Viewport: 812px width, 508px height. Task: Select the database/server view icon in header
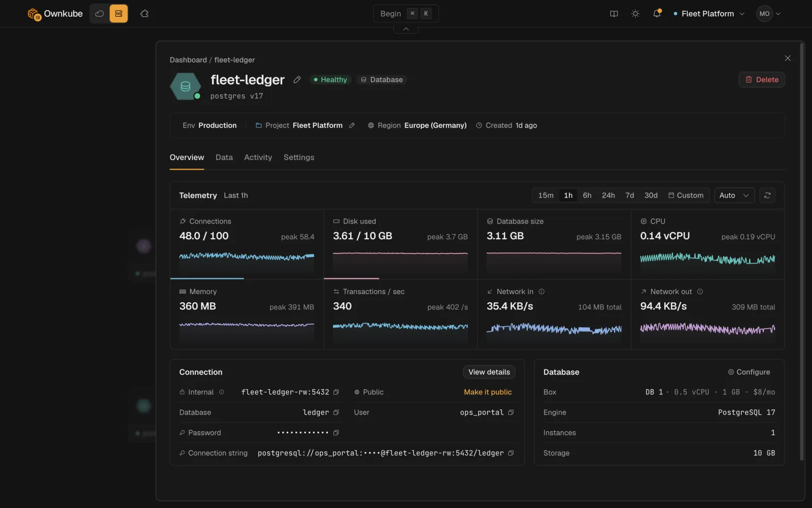(119, 14)
